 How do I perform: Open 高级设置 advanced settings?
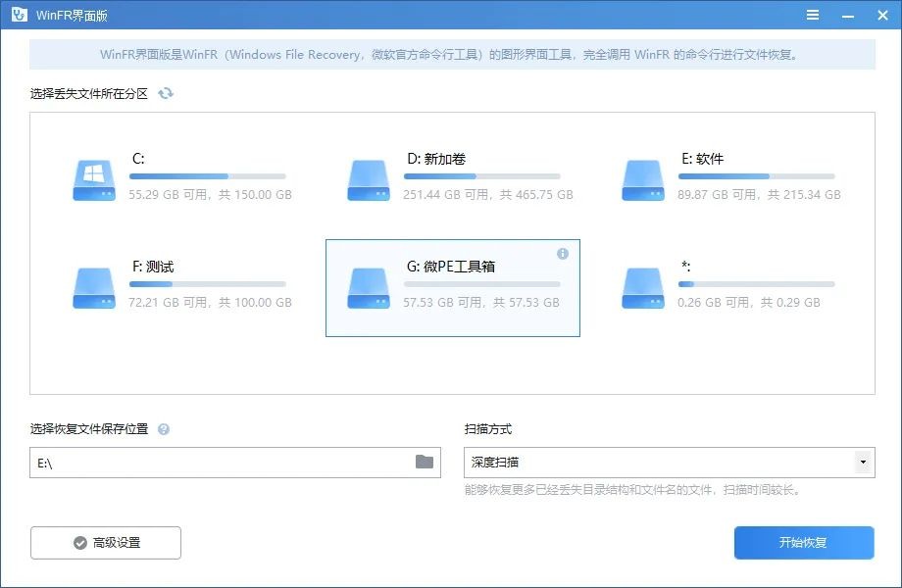click(x=106, y=543)
